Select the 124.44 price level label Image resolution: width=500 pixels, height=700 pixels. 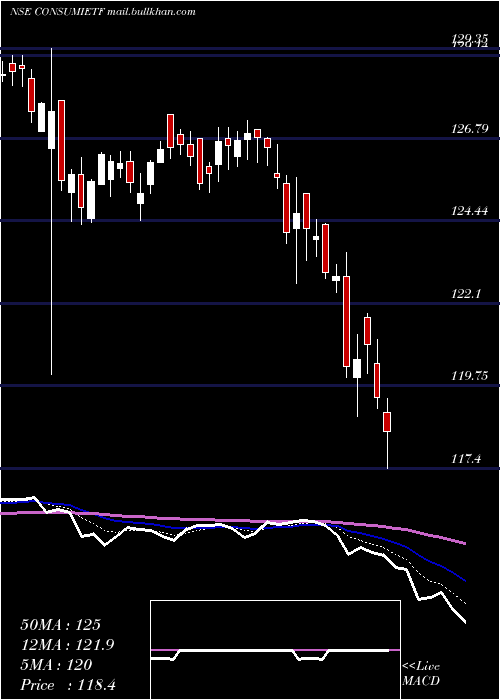pyautogui.click(x=470, y=211)
